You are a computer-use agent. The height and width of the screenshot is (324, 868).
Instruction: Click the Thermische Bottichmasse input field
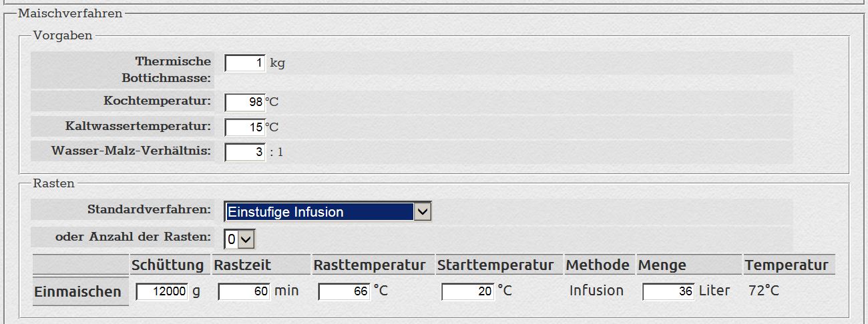[245, 63]
